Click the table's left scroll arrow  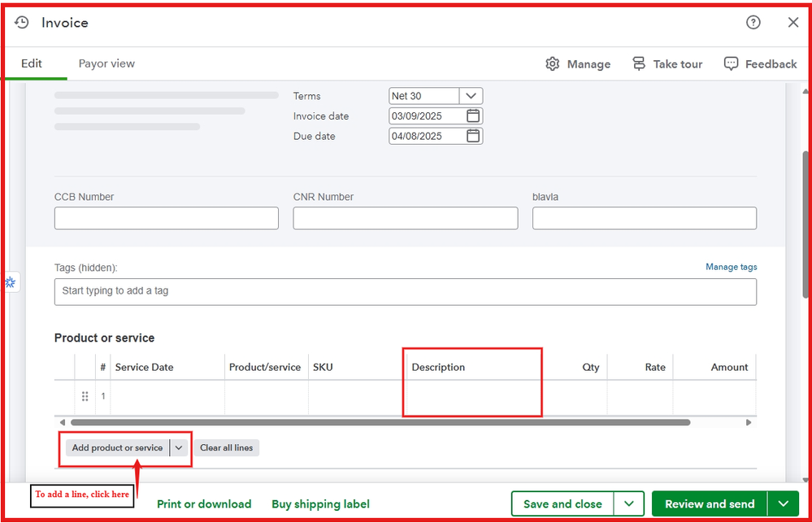coord(63,422)
